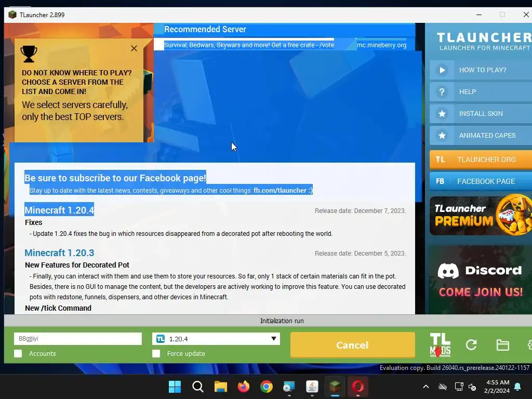
Task: Click FACEBOOK PAGE menu button
Action: (x=481, y=181)
